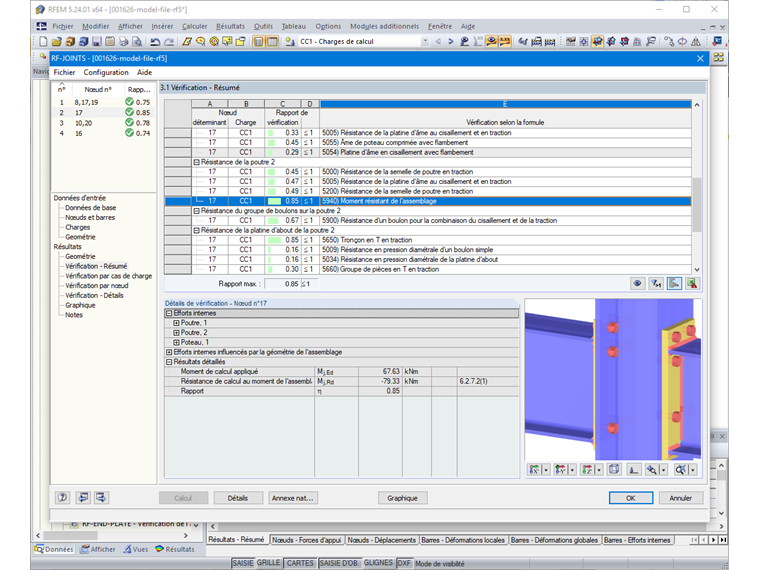
Task: Click the zoom magnifier icon under 3D view
Action: [652, 469]
